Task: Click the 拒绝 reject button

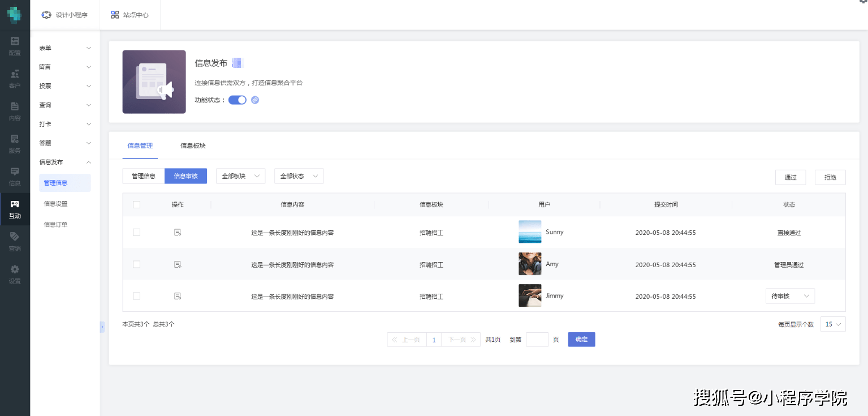Action: click(x=830, y=177)
